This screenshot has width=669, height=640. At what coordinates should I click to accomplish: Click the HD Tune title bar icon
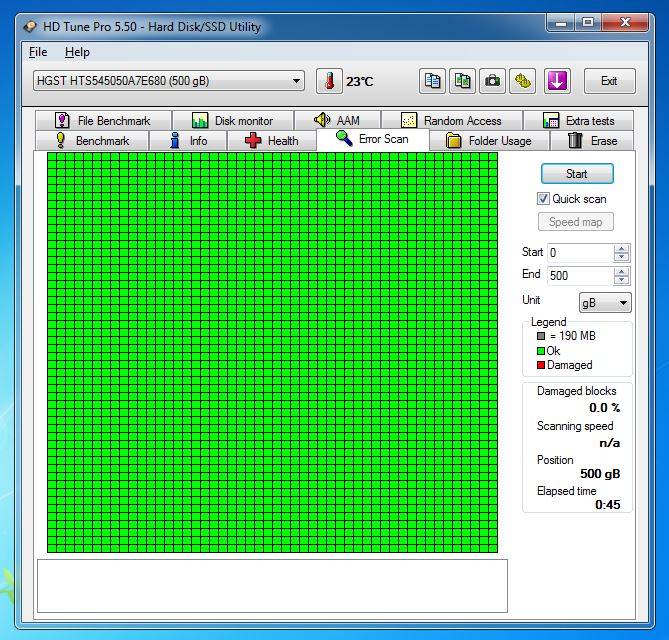pyautogui.click(x=30, y=27)
